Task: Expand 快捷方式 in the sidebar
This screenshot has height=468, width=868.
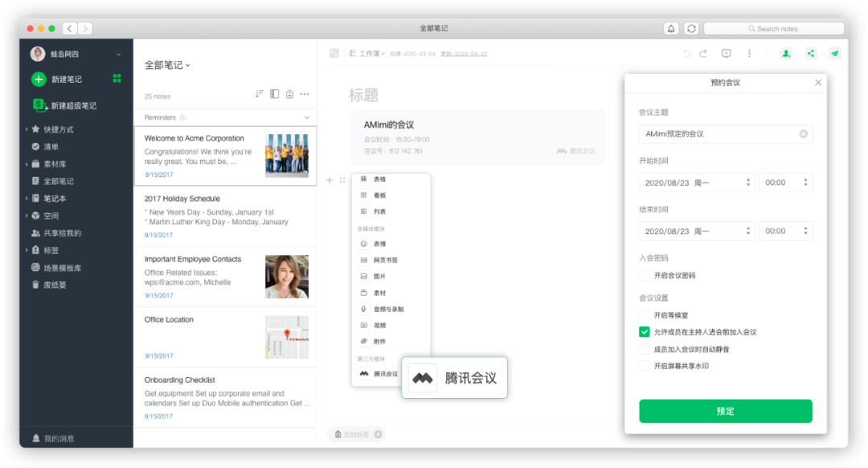Action: click(27, 129)
